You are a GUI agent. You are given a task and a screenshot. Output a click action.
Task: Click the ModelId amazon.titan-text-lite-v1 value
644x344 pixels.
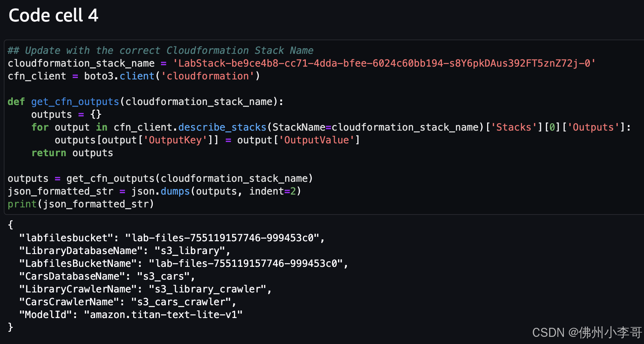163,315
